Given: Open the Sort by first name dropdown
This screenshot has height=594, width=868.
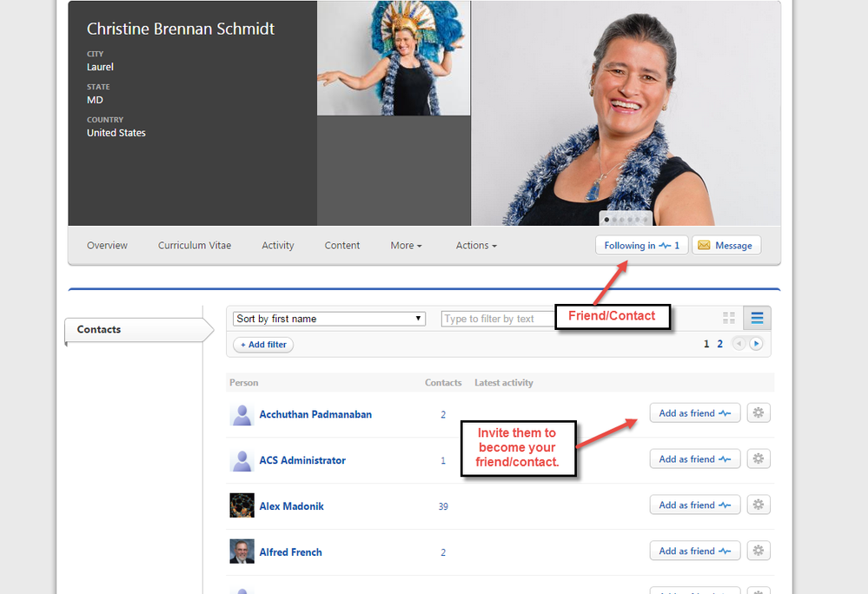Looking at the screenshot, I should pos(329,319).
